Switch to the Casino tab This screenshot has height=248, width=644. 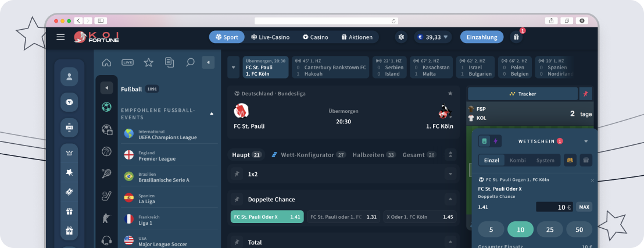[316, 37]
